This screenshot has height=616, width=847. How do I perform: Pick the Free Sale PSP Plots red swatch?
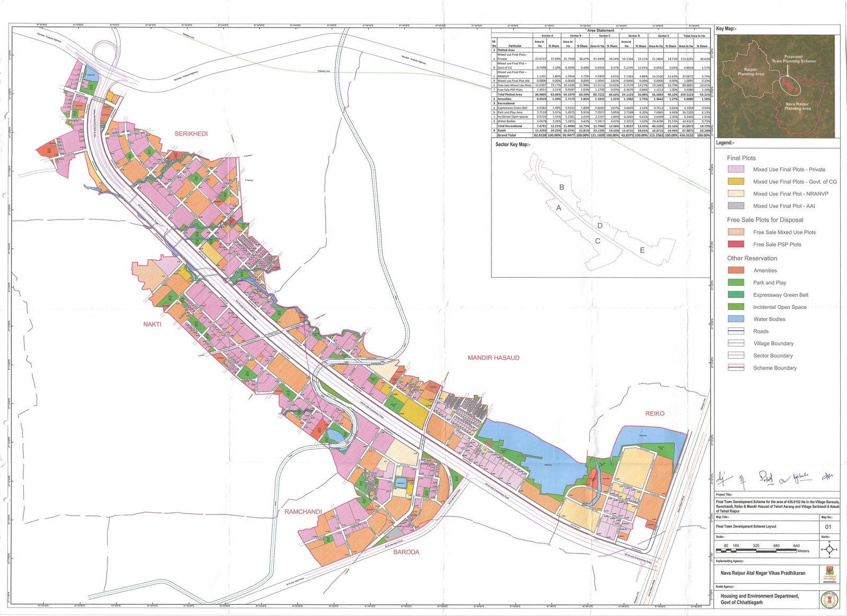coord(736,244)
